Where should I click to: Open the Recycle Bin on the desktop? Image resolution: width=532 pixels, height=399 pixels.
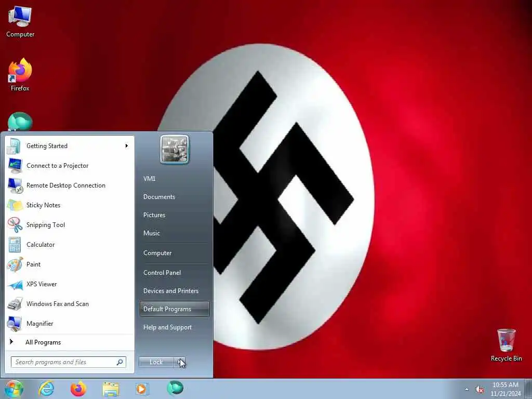[506, 345]
